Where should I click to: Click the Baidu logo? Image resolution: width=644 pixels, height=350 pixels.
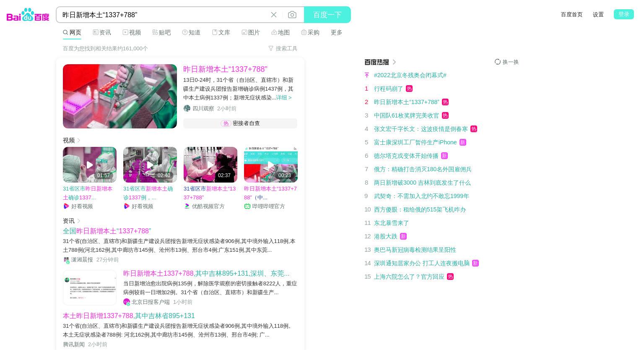pos(28,15)
